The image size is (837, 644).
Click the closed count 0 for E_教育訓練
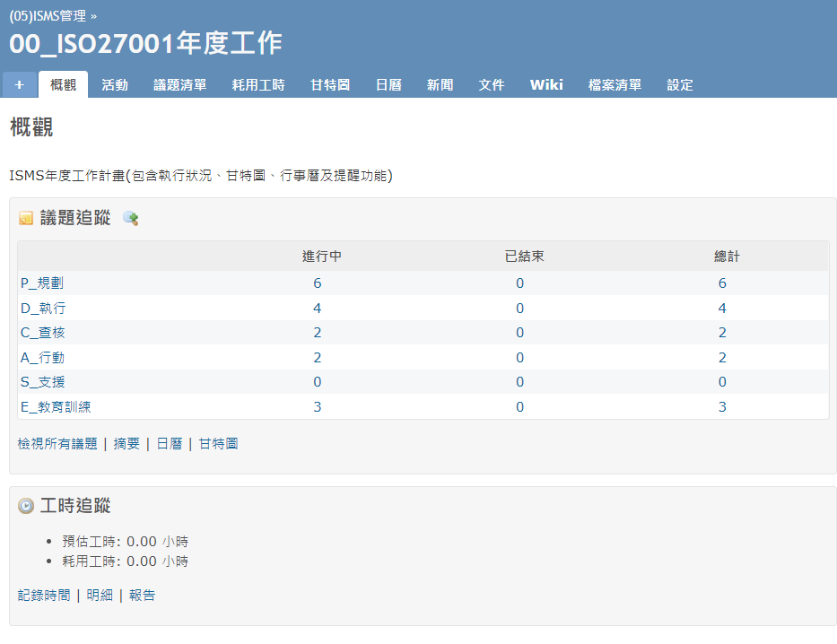coord(520,407)
